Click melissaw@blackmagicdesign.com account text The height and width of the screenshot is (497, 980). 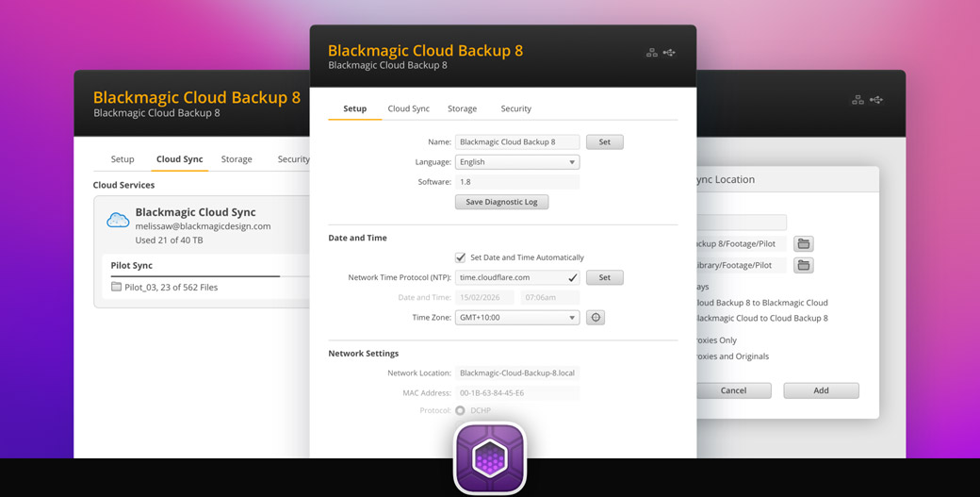pos(204,226)
